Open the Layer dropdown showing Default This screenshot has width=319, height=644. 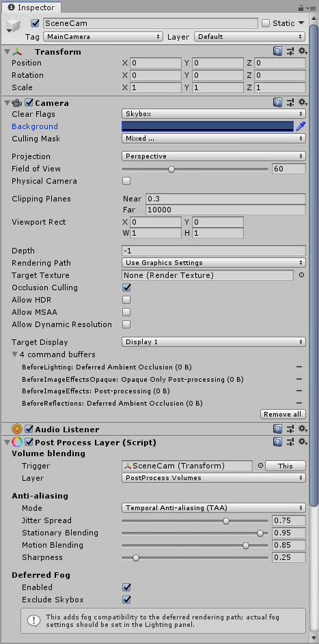249,37
